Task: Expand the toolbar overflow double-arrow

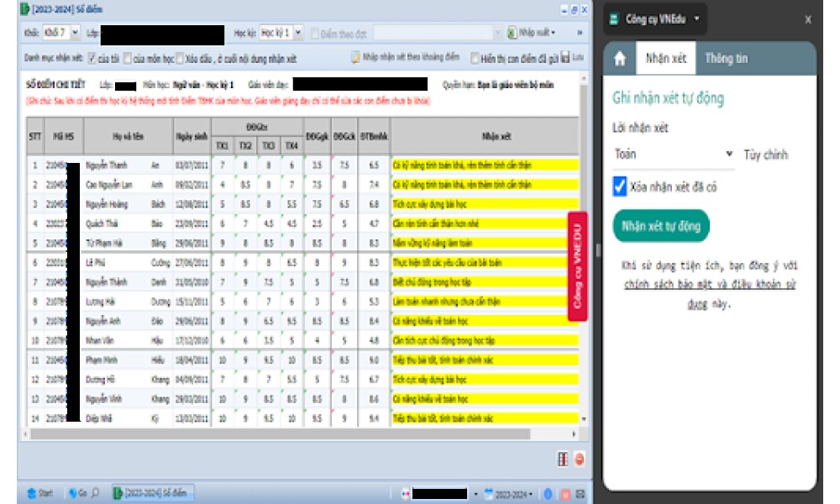Action: click(579, 33)
